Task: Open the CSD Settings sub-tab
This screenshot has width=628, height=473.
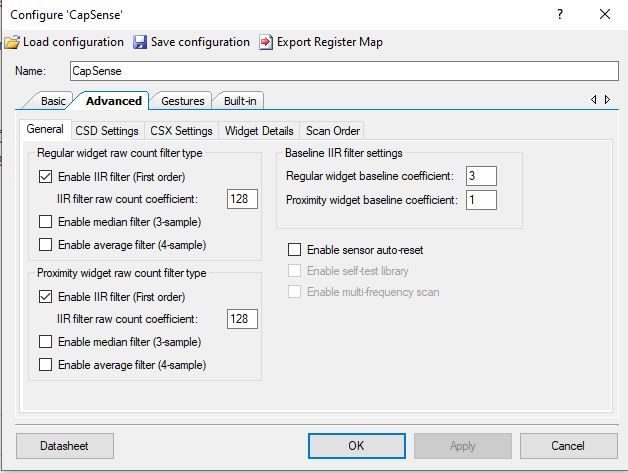Action: pyautogui.click(x=107, y=131)
